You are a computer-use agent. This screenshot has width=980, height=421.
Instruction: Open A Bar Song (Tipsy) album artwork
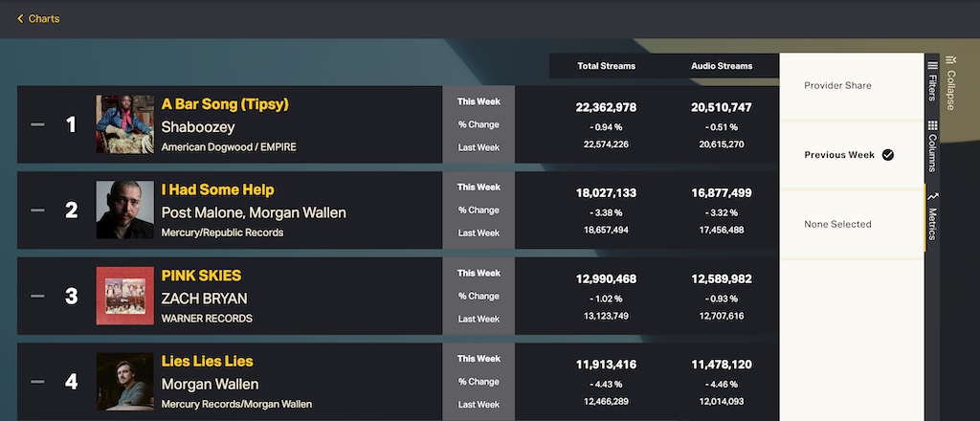click(x=124, y=124)
